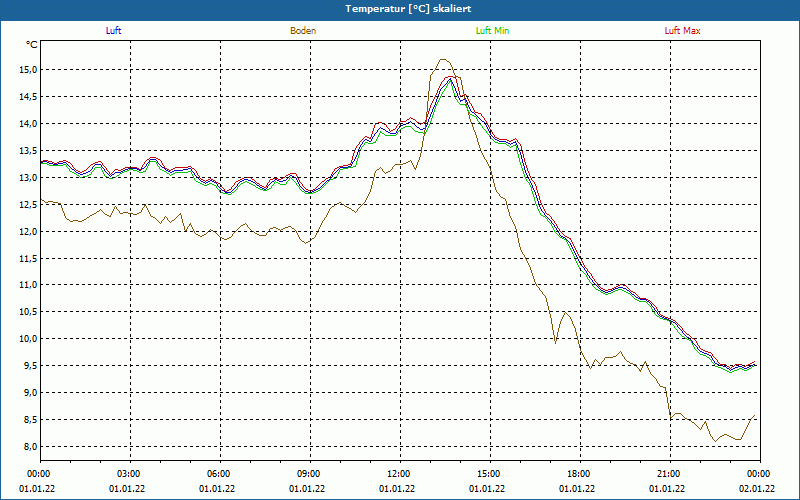This screenshot has height=500, width=800.
Task: Click the '°C' unit label on axis
Action: pos(32,45)
